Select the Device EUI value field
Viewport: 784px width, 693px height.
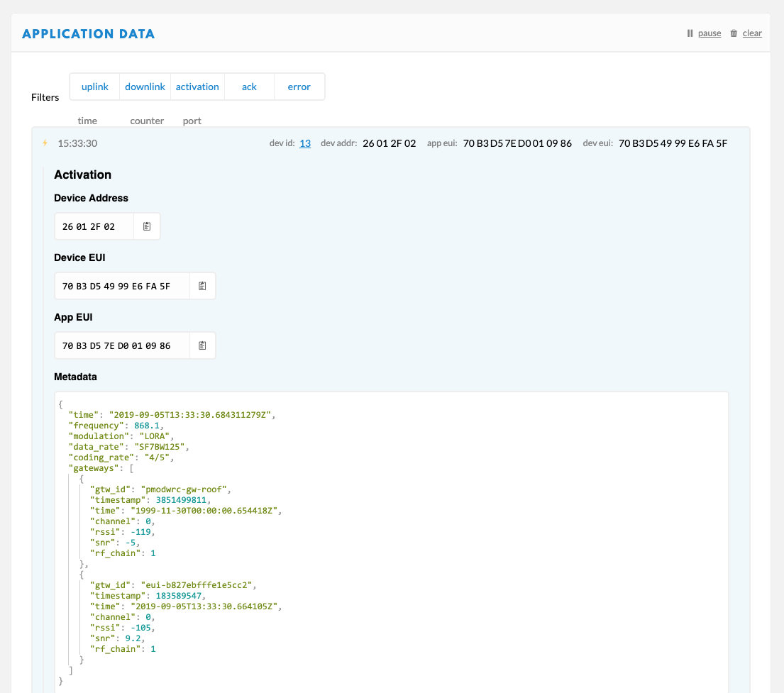[122, 286]
